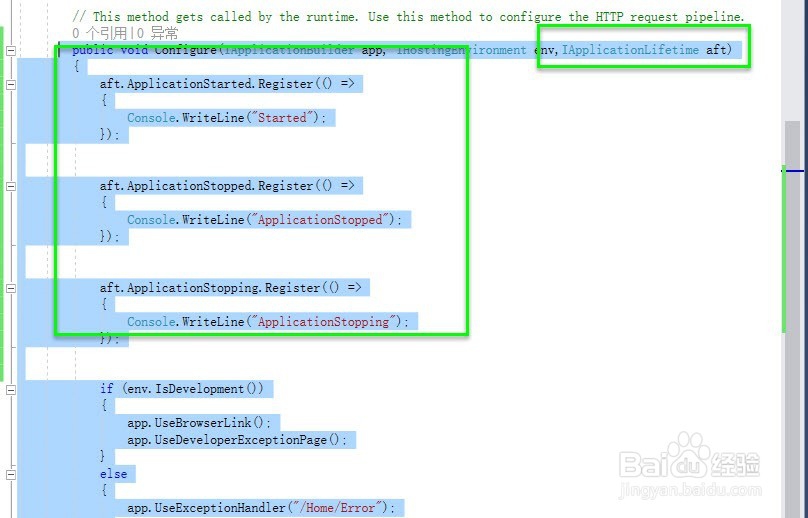
Task: Click the "ApplicationStopping" string literal
Action: click(323, 322)
